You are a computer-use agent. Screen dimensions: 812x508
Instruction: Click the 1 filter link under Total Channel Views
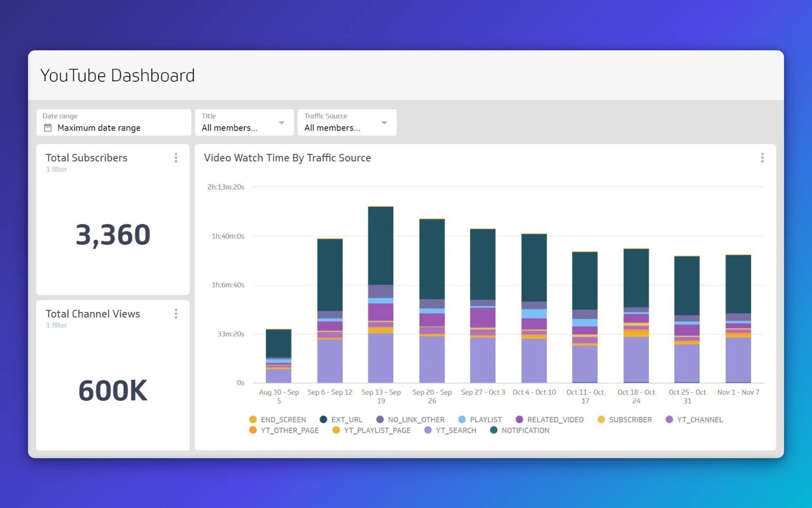[x=56, y=325]
